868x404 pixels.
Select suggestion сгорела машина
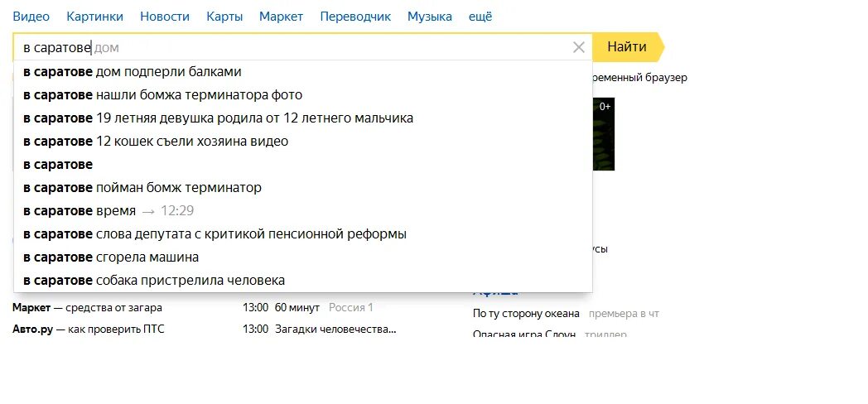[303, 257]
